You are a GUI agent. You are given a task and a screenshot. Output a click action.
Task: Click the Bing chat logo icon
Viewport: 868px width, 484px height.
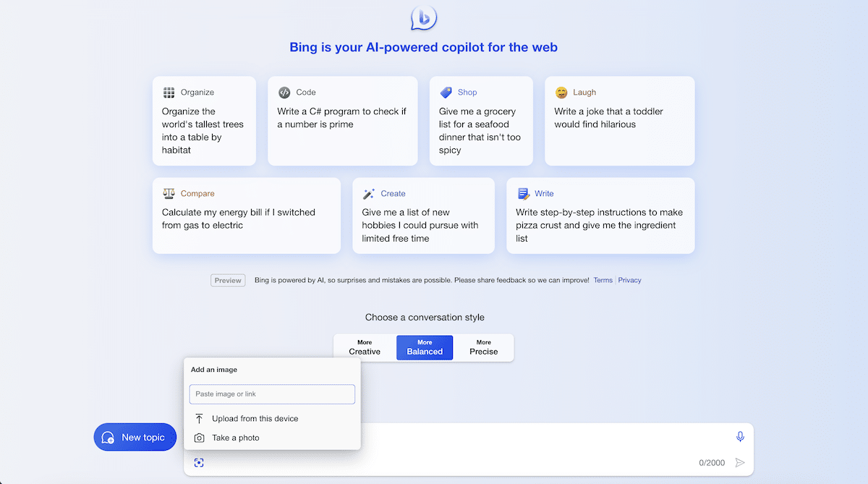point(423,17)
